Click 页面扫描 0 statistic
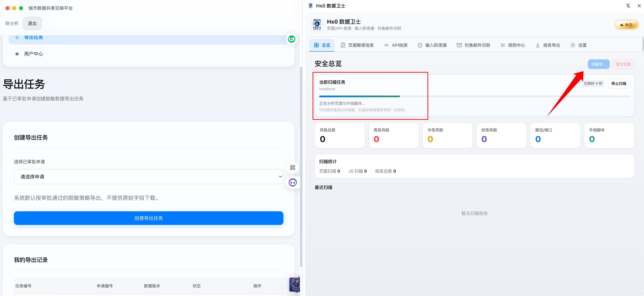Viewport: 644px width, 296px height. coord(329,171)
